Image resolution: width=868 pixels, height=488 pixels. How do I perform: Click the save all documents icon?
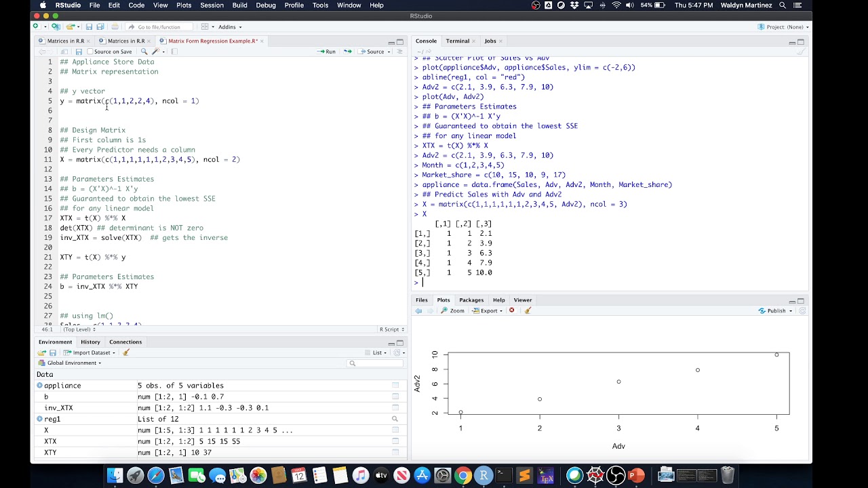pos(100,26)
